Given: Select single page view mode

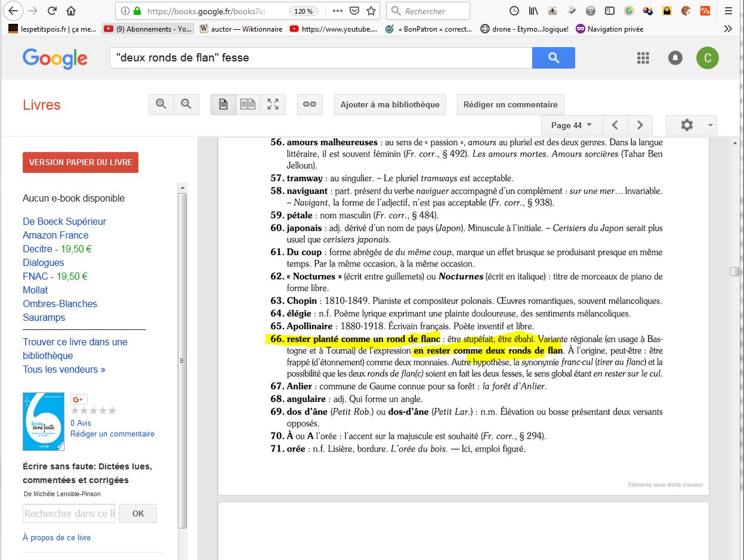Looking at the screenshot, I should coord(223,104).
